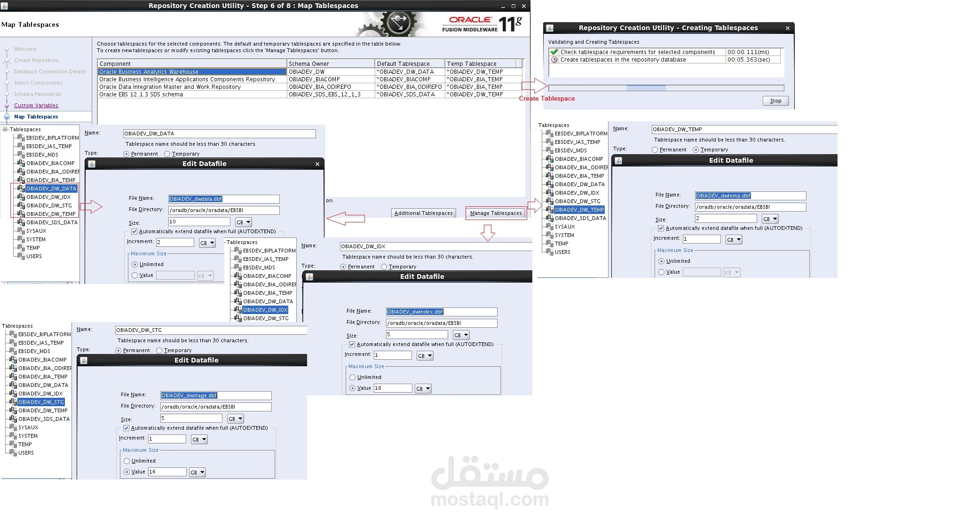Image resolution: width=980 pixels, height=520 pixels.
Task: Toggle AUTOEXTEND checkbox in the OBIADEV_dwtemp.dbf dialog
Action: [x=661, y=228]
